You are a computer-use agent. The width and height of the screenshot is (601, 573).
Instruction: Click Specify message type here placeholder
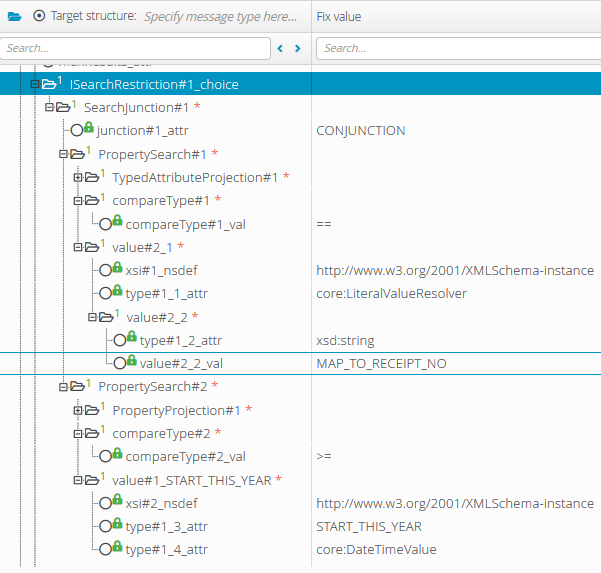(220, 16)
